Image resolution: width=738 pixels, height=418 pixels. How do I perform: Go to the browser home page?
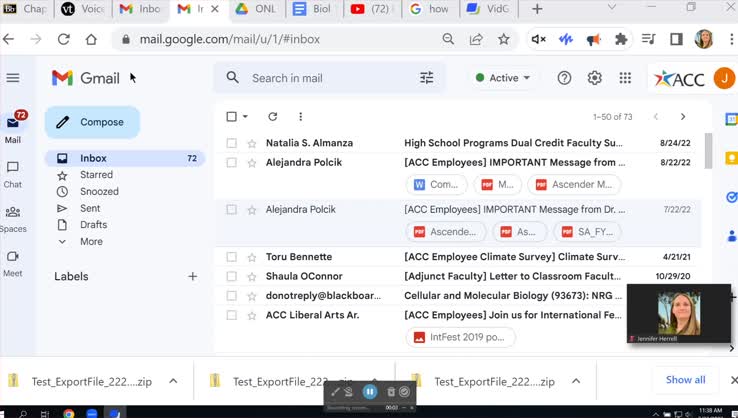(91, 39)
